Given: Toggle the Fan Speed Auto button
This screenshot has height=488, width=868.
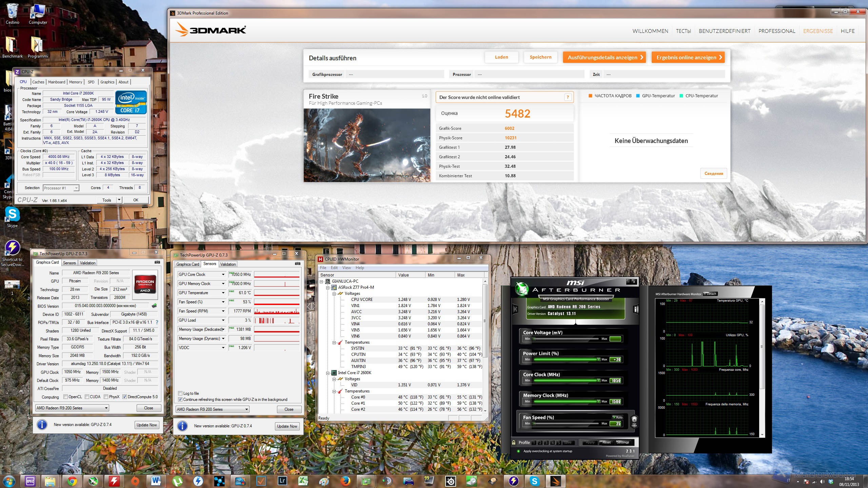Looking at the screenshot, I should pos(617,417).
